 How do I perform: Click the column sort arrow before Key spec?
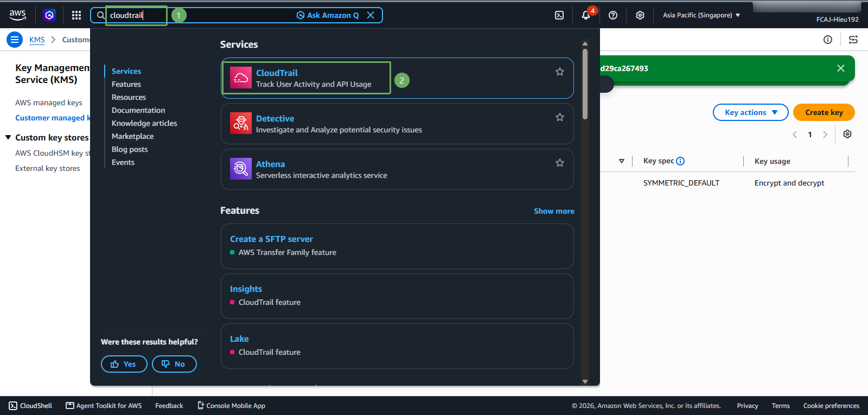pyautogui.click(x=622, y=161)
